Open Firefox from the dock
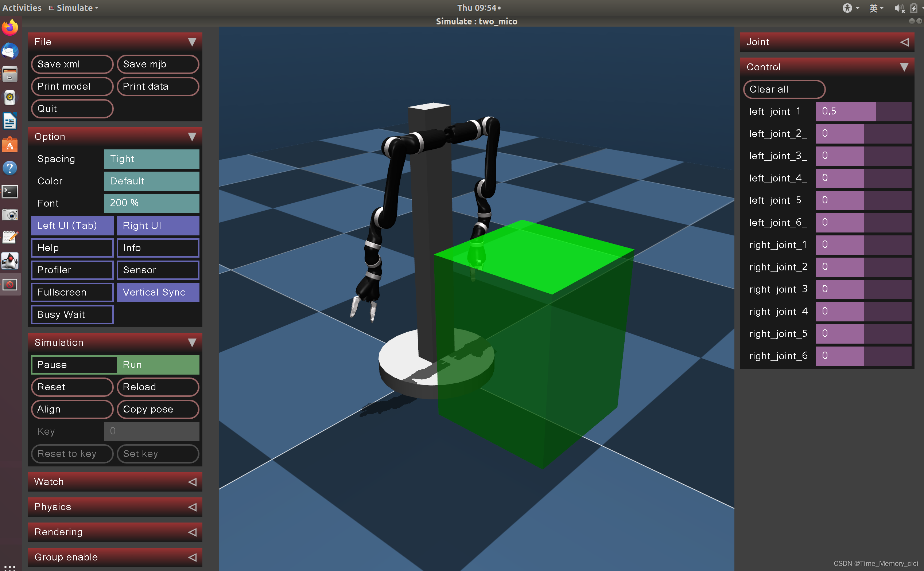924x571 pixels. point(10,28)
